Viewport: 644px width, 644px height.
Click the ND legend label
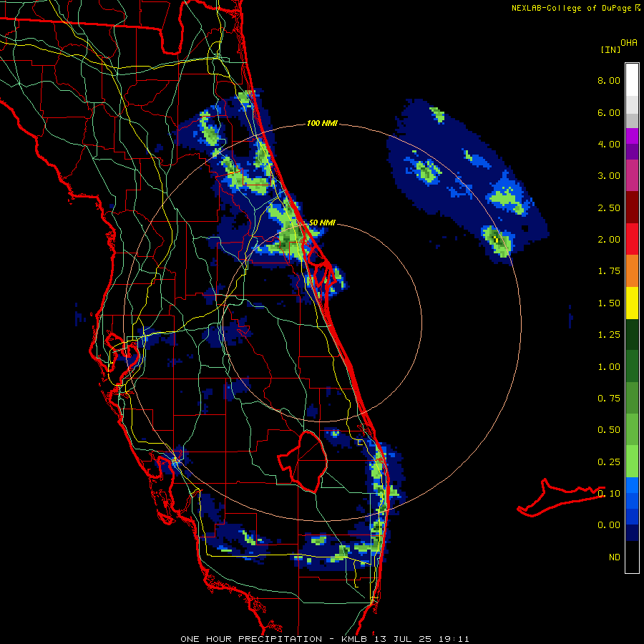(615, 557)
